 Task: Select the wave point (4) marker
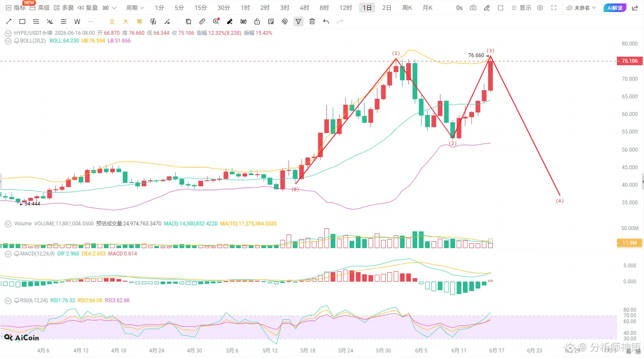(559, 201)
